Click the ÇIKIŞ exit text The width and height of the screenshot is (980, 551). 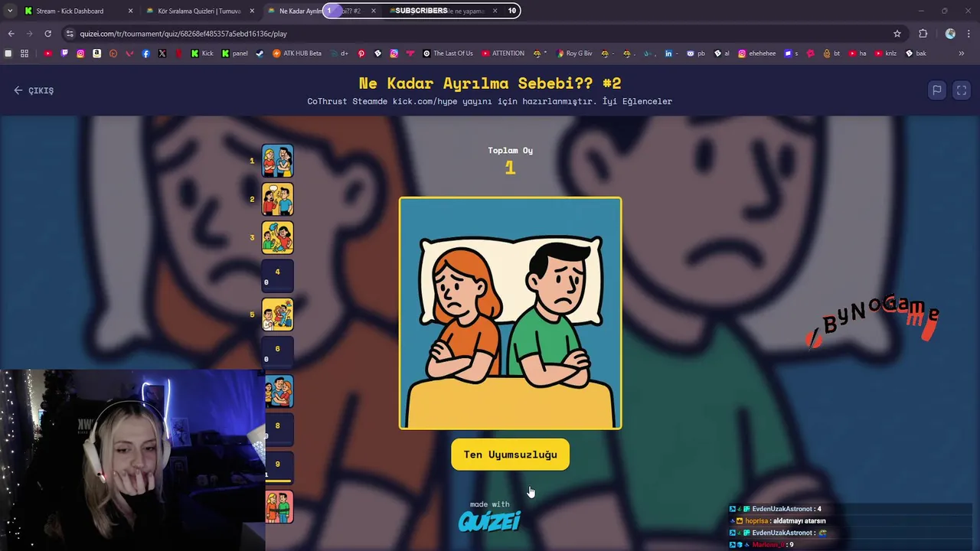(x=41, y=90)
